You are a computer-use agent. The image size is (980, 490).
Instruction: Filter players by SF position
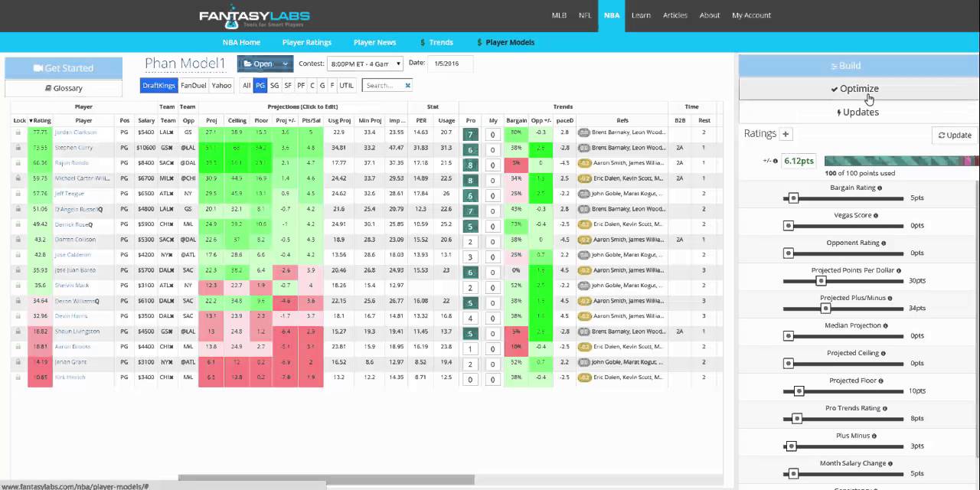[288, 85]
